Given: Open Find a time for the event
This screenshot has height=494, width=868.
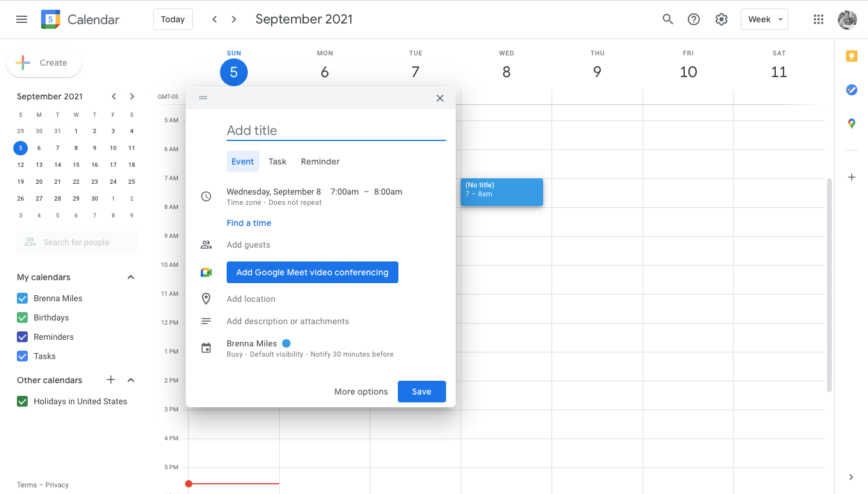Looking at the screenshot, I should pyautogui.click(x=249, y=223).
